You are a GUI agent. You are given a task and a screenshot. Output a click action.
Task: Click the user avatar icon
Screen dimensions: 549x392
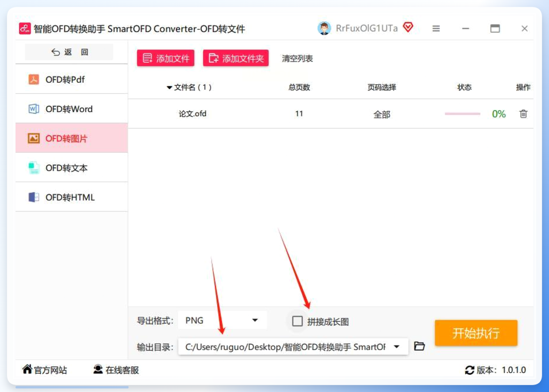click(324, 28)
